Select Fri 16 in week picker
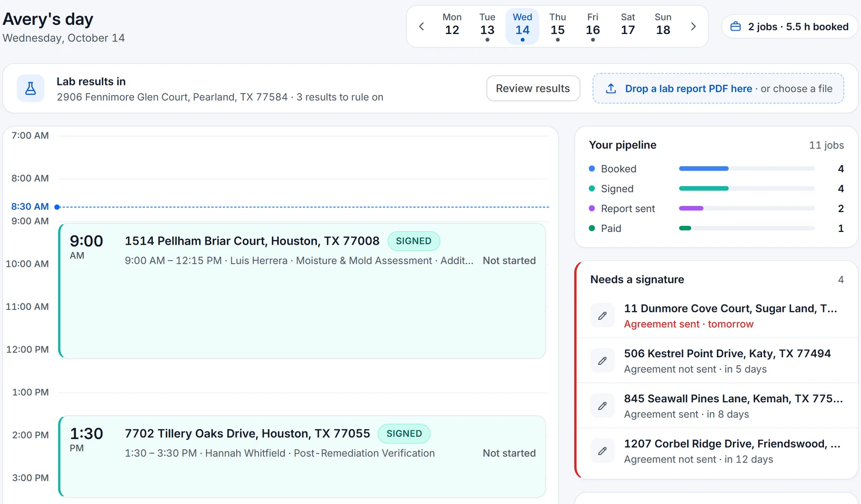The height and width of the screenshot is (504, 861). [x=592, y=26]
